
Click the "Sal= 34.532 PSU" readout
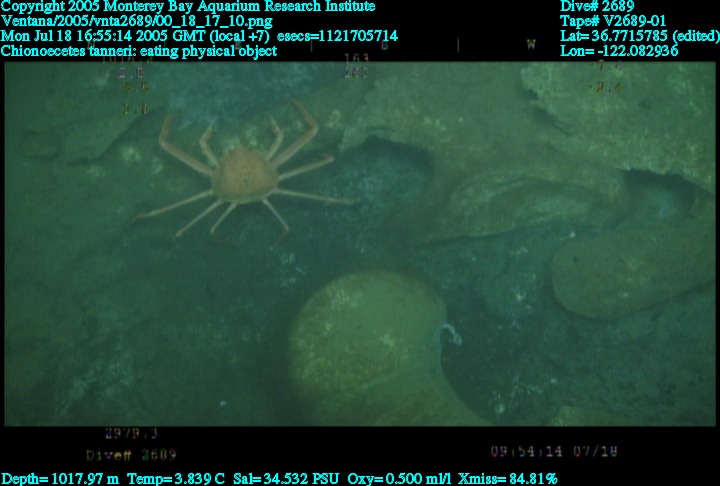(286, 479)
